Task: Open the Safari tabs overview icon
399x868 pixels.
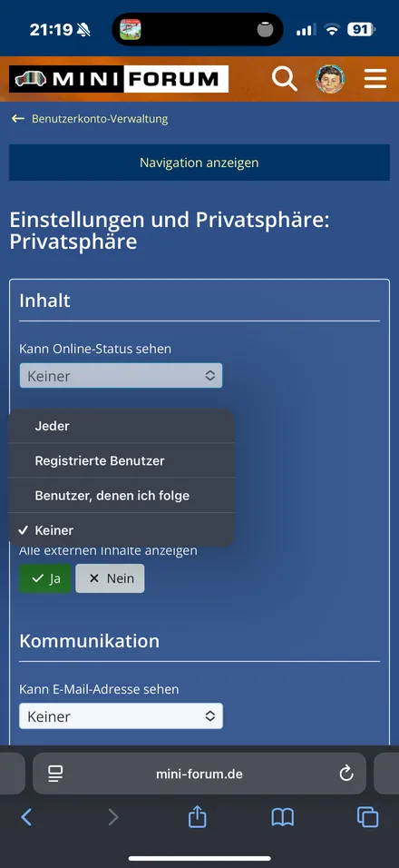Action: coord(367,817)
